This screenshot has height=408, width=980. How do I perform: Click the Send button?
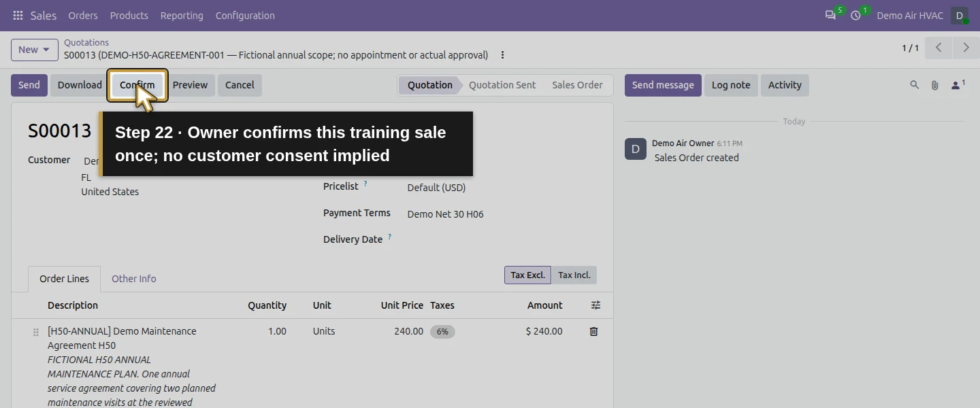pos(29,85)
